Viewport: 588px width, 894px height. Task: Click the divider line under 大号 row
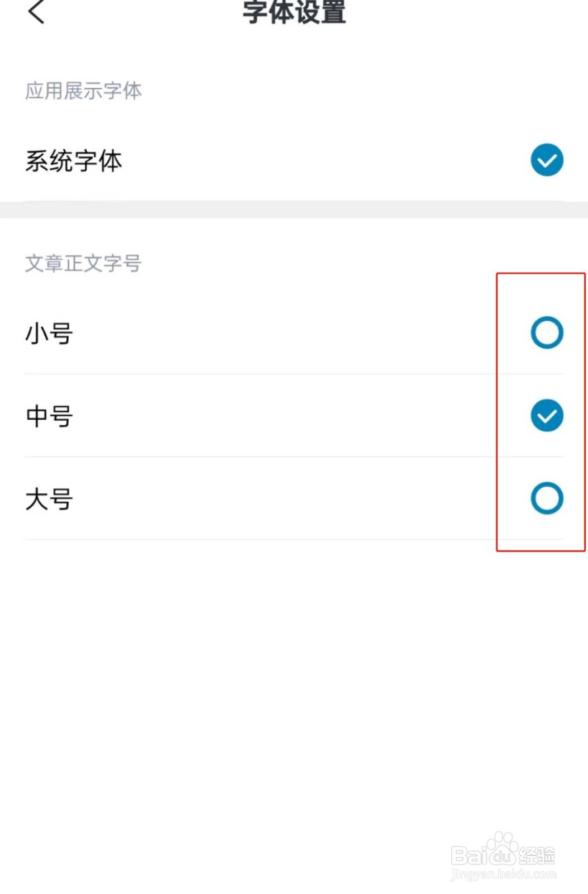coord(294,539)
